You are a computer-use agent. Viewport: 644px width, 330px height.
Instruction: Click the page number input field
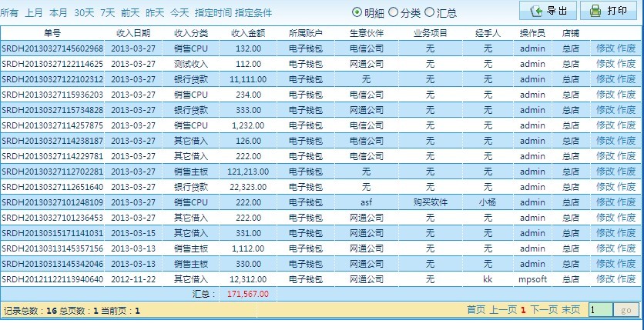pos(601,310)
